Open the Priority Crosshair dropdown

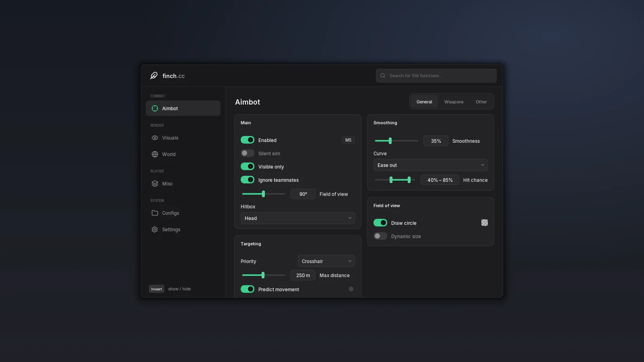326,261
